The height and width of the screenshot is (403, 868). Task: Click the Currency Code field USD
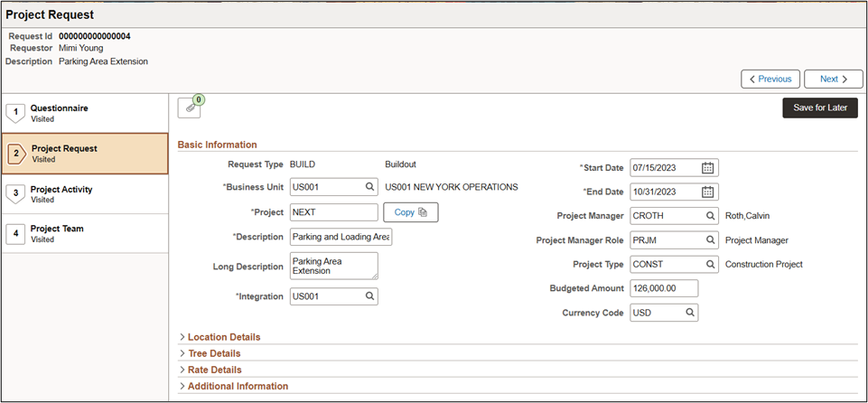click(x=664, y=313)
